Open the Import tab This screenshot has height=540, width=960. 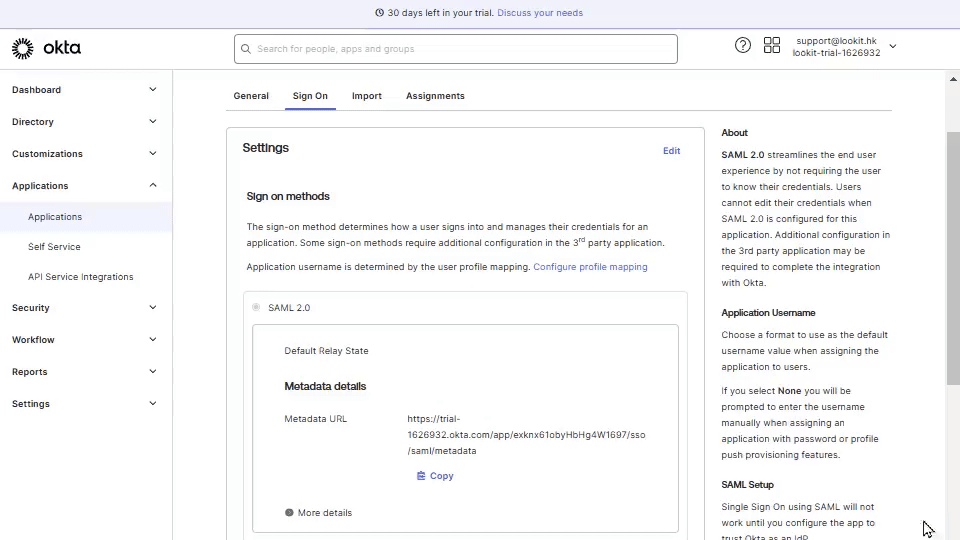366,96
